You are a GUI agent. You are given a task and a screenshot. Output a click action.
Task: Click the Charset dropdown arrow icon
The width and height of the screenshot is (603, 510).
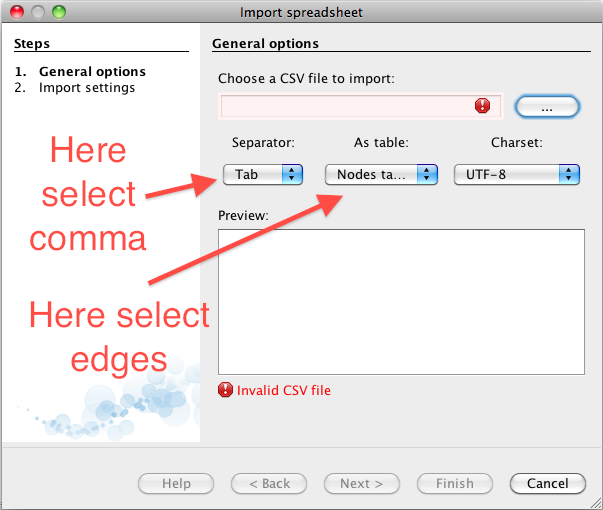(569, 174)
